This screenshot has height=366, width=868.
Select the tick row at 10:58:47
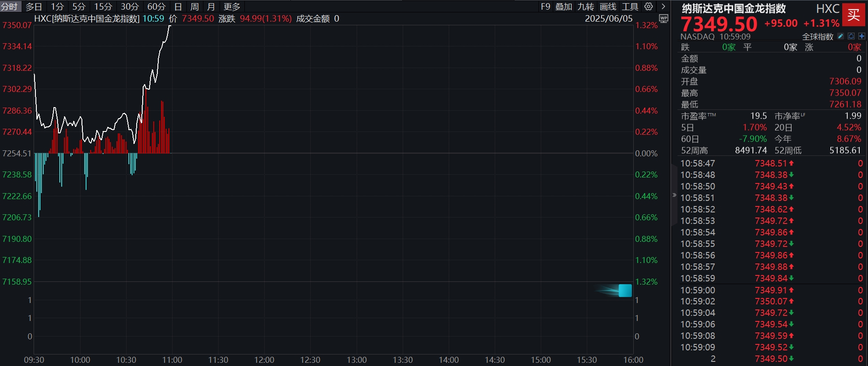tap(771, 163)
